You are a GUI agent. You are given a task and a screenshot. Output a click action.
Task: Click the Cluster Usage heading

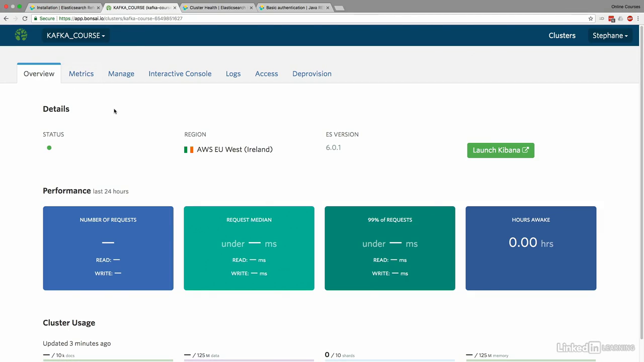pos(69,323)
